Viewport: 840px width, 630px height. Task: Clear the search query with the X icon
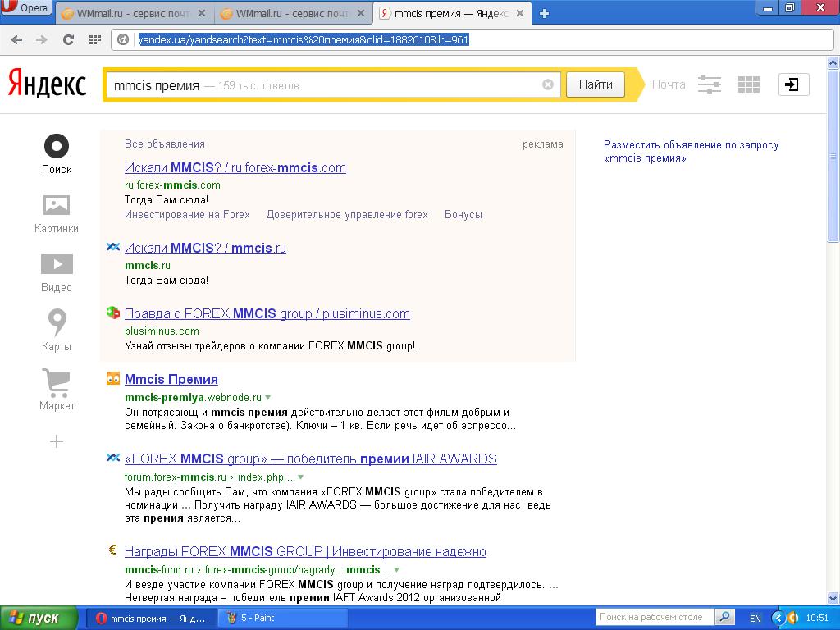(x=547, y=84)
